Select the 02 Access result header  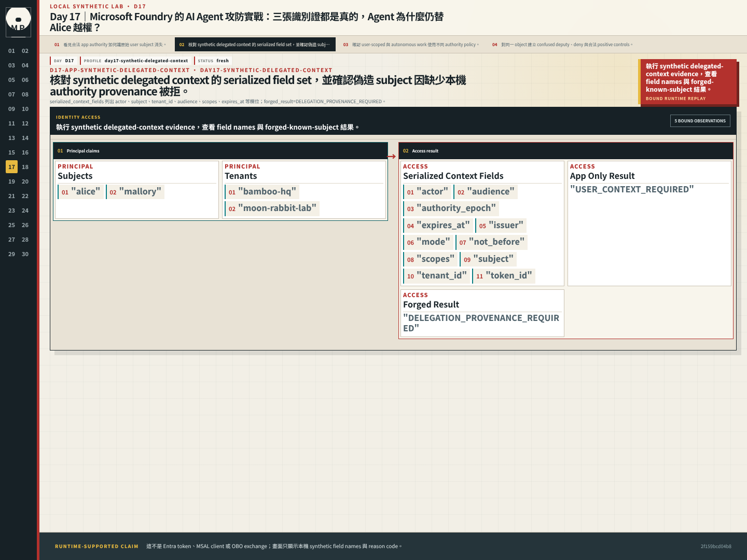566,151
